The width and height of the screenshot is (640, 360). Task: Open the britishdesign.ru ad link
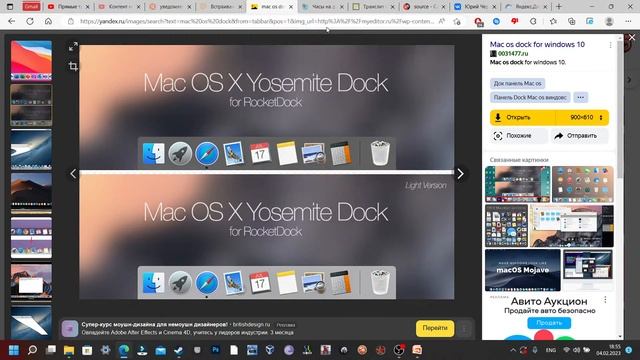pos(251,324)
